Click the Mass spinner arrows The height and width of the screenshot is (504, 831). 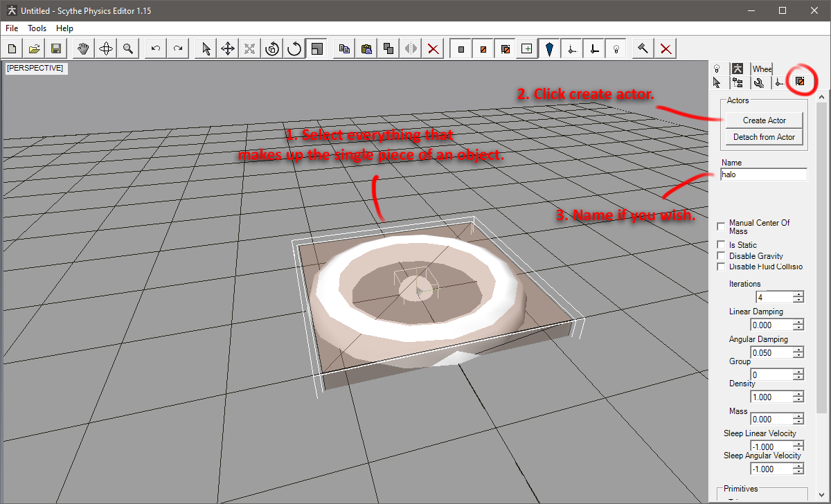[798, 419]
